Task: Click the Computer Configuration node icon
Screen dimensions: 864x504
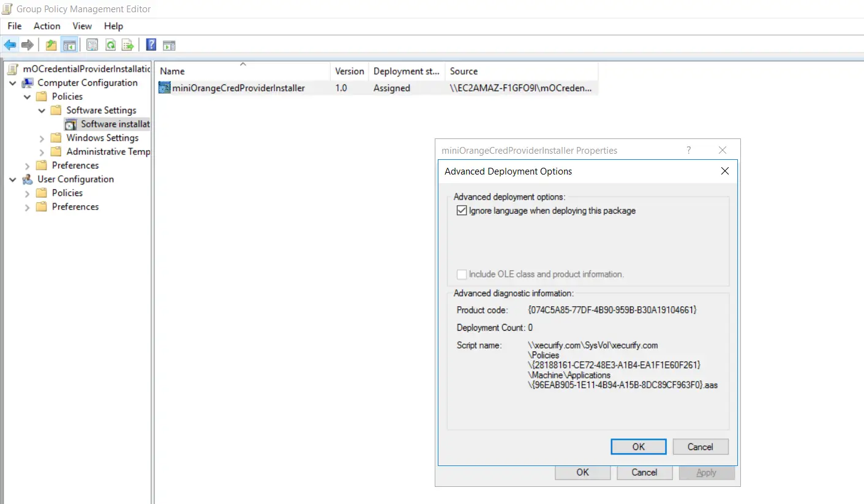Action: [28, 83]
